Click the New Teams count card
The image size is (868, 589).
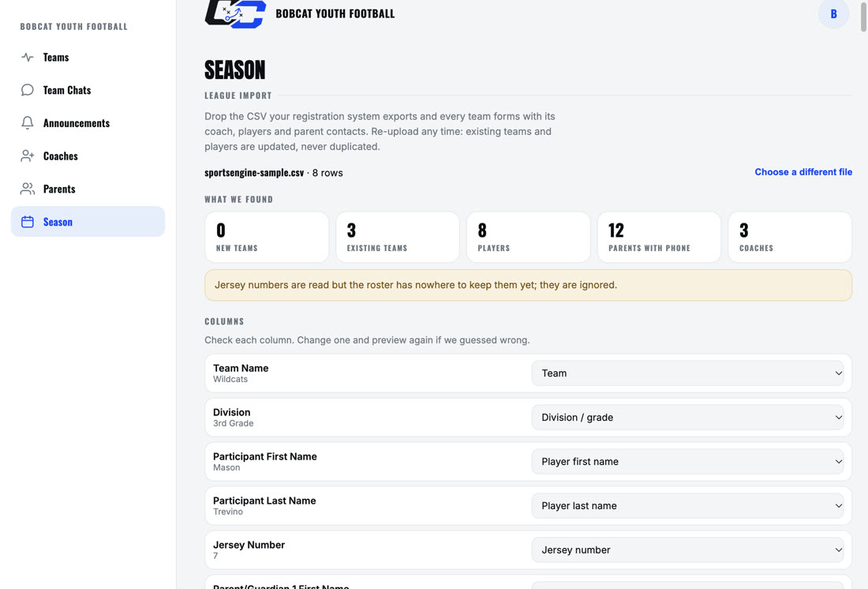point(267,237)
